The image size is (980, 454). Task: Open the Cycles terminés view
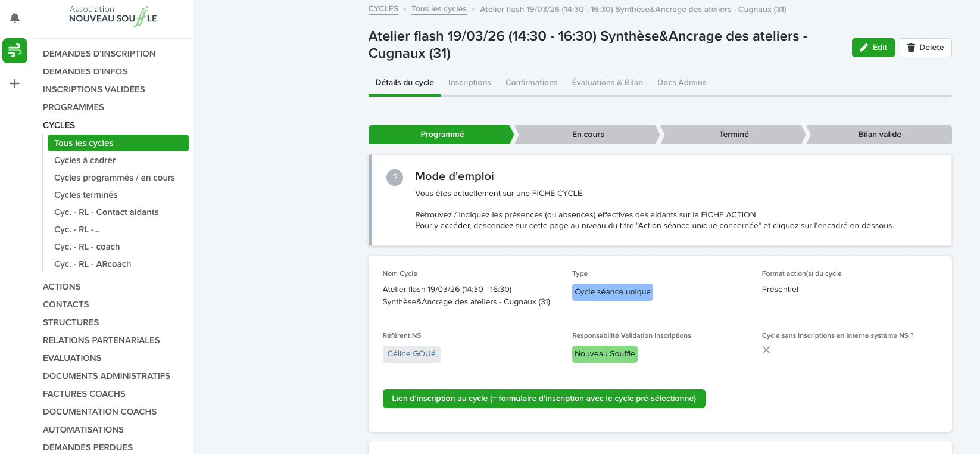(86, 195)
